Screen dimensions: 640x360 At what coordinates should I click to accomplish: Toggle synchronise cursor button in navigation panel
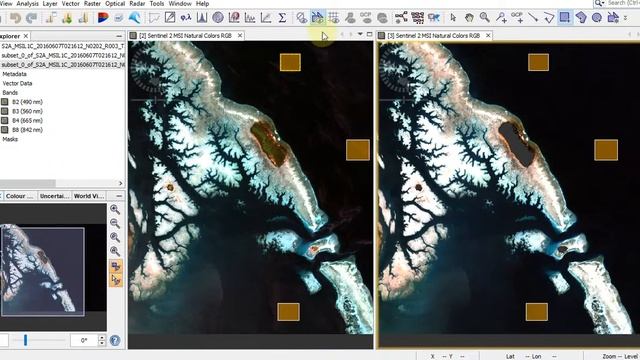click(116, 280)
